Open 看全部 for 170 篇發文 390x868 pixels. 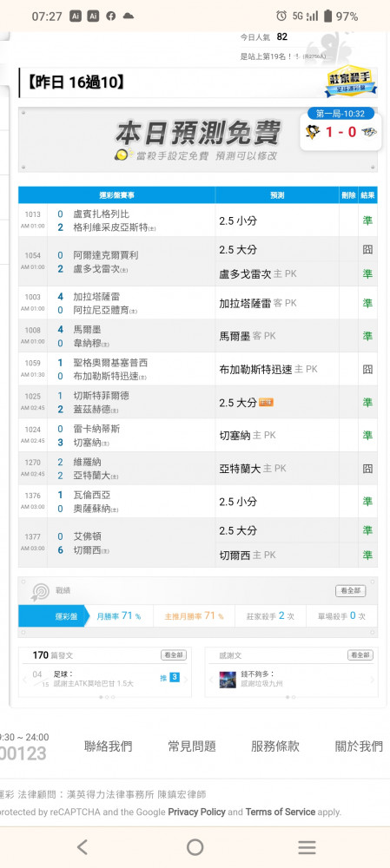click(174, 654)
